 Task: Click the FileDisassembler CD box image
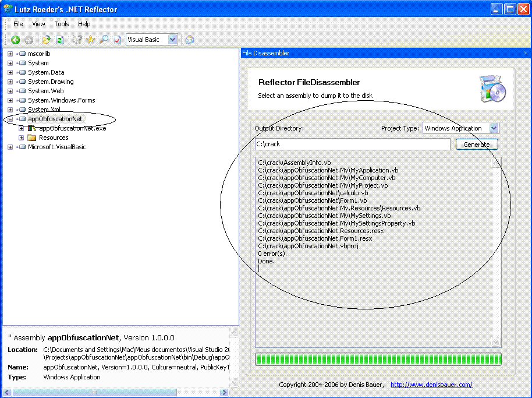(x=492, y=89)
